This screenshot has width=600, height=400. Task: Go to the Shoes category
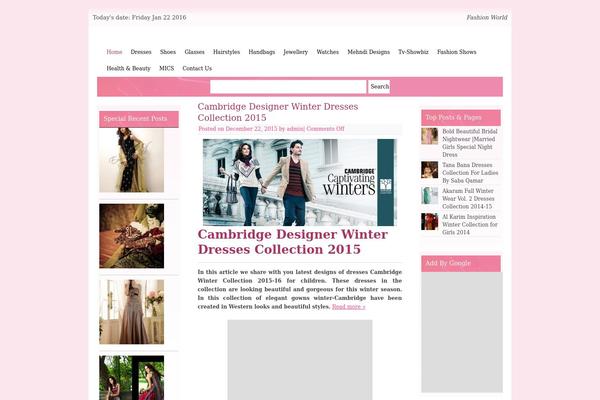tap(168, 52)
